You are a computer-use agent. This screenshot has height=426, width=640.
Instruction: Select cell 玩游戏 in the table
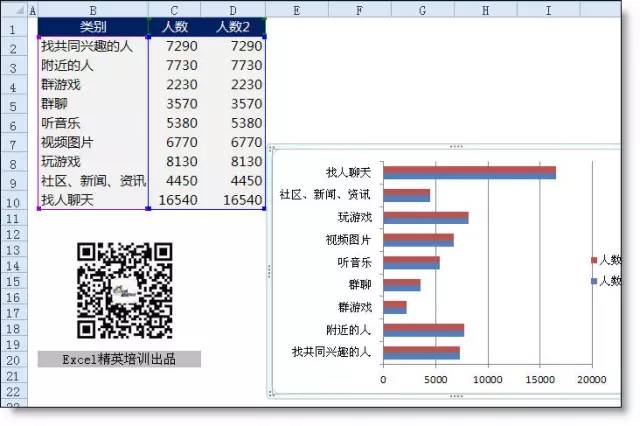93,161
